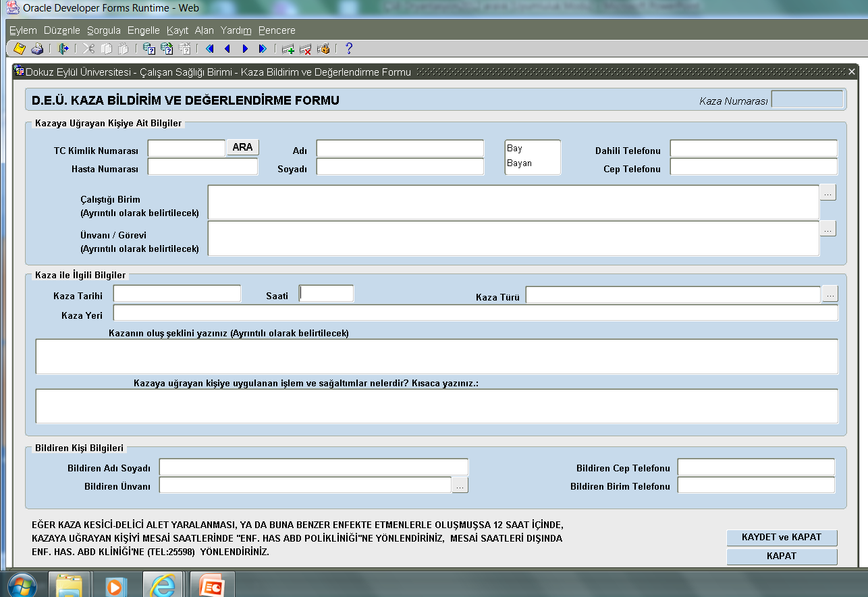Go to first record with double-left arrow
868x597 pixels.
210,49
